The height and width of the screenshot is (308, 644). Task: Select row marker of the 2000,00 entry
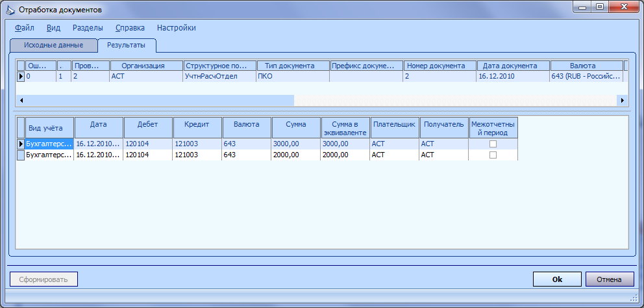tap(21, 155)
